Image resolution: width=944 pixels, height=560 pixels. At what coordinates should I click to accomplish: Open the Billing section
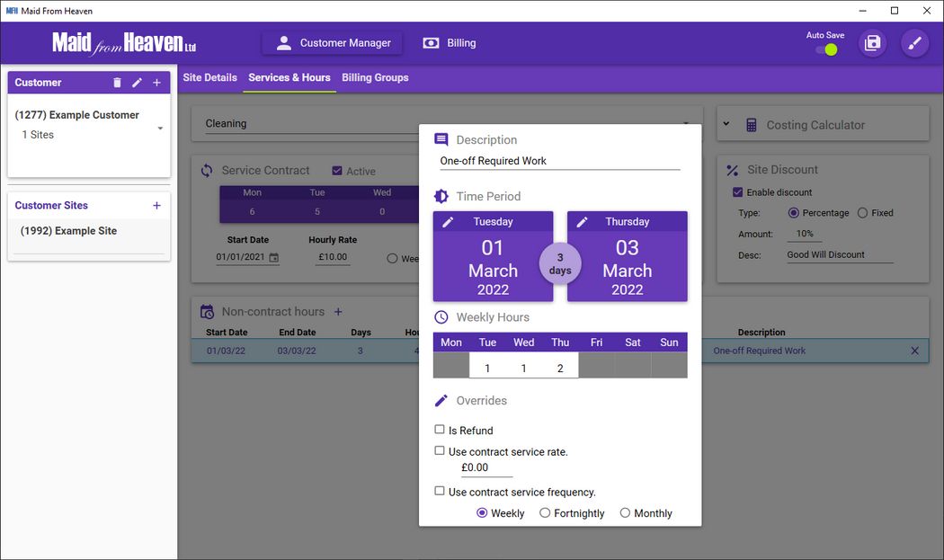450,43
